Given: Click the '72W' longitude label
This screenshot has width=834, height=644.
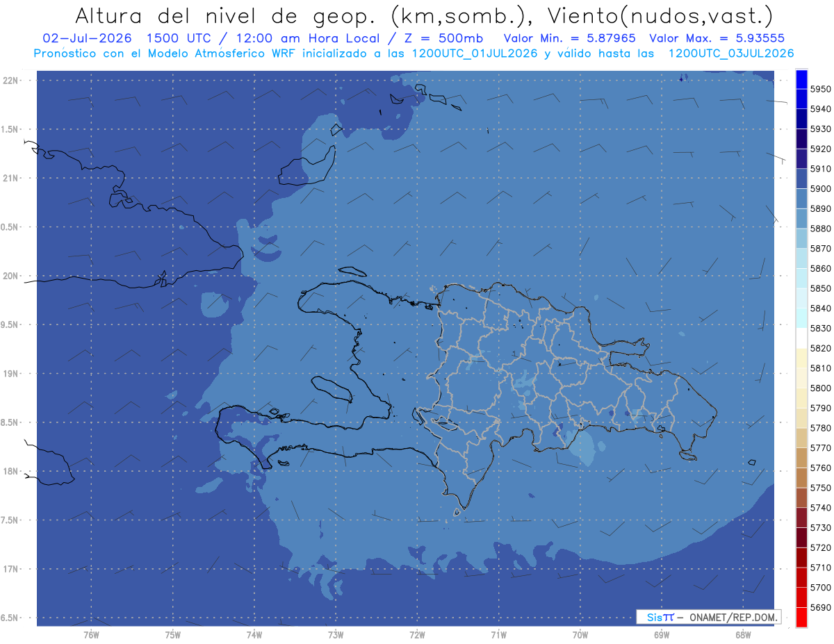Looking at the screenshot, I should click(x=417, y=635).
